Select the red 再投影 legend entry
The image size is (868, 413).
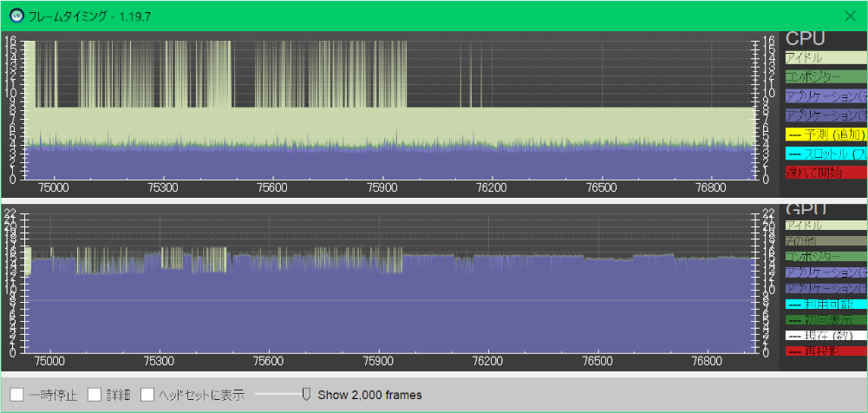[825, 351]
